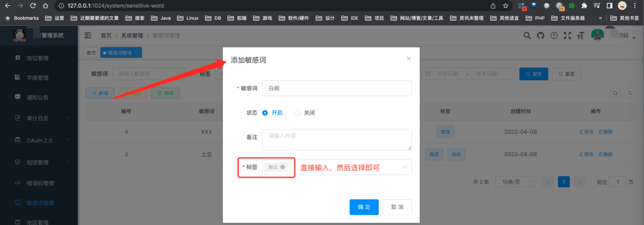Switch to the 敏感词管理 tab

point(121,53)
